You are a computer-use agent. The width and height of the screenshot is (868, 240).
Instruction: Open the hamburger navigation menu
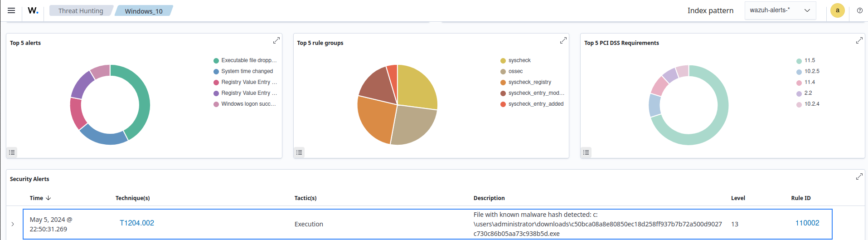tap(11, 10)
